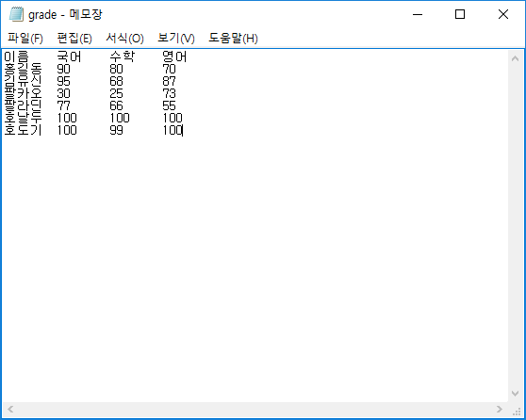
Task: Click the resize grip in window corner
Action: tap(517, 411)
